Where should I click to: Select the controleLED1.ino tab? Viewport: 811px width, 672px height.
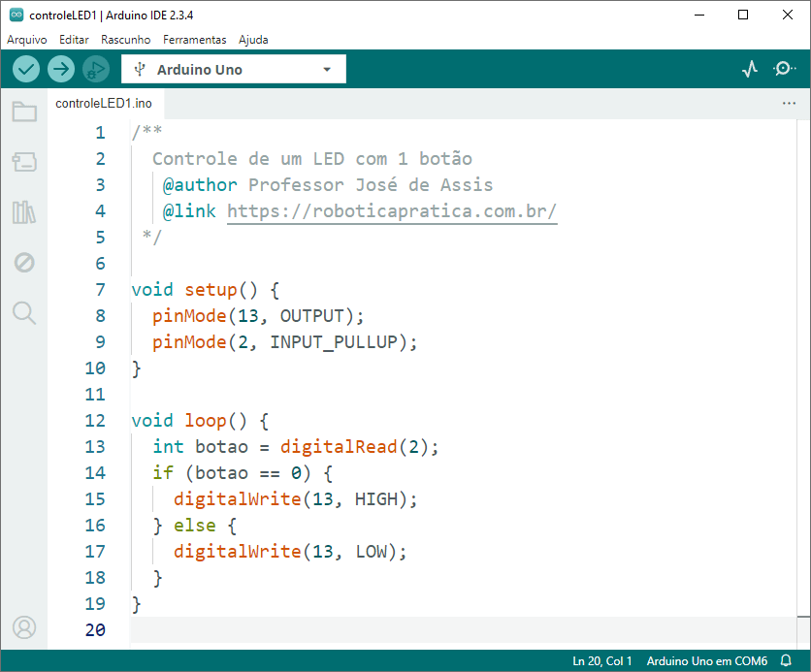pos(104,104)
